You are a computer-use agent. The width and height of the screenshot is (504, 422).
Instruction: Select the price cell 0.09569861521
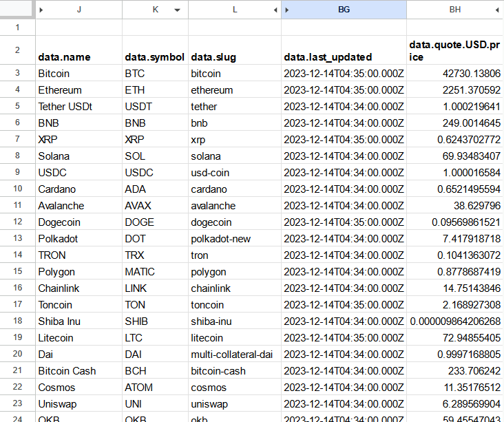(455, 222)
